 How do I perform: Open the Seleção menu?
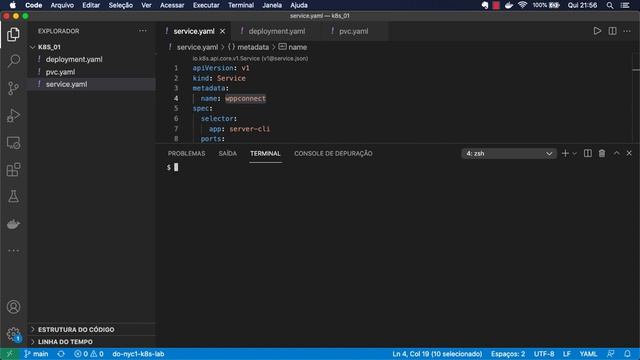click(x=120, y=5)
